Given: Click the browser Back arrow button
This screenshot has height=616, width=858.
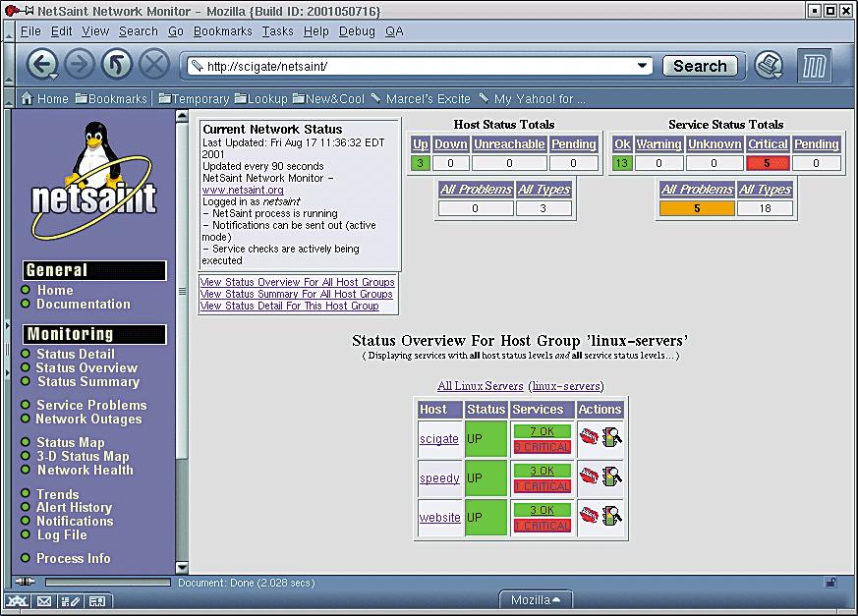Looking at the screenshot, I should [x=40, y=66].
